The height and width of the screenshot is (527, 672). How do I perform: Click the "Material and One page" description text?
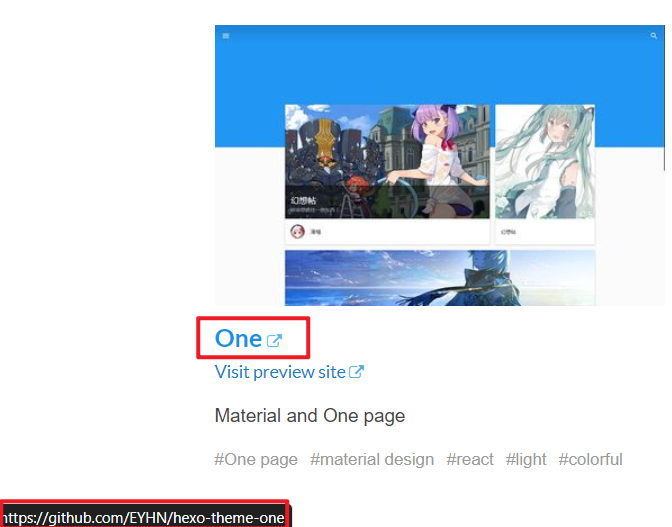point(310,416)
